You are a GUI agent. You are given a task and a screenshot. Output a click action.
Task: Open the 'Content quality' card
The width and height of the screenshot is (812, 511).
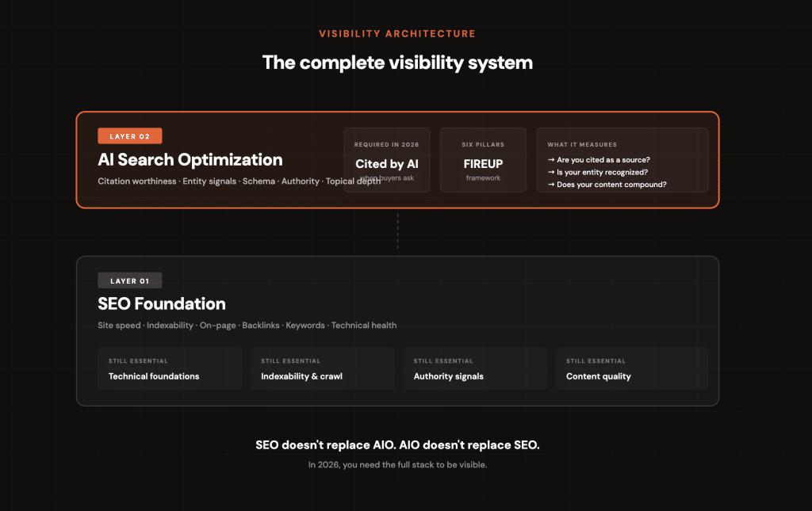click(x=632, y=368)
